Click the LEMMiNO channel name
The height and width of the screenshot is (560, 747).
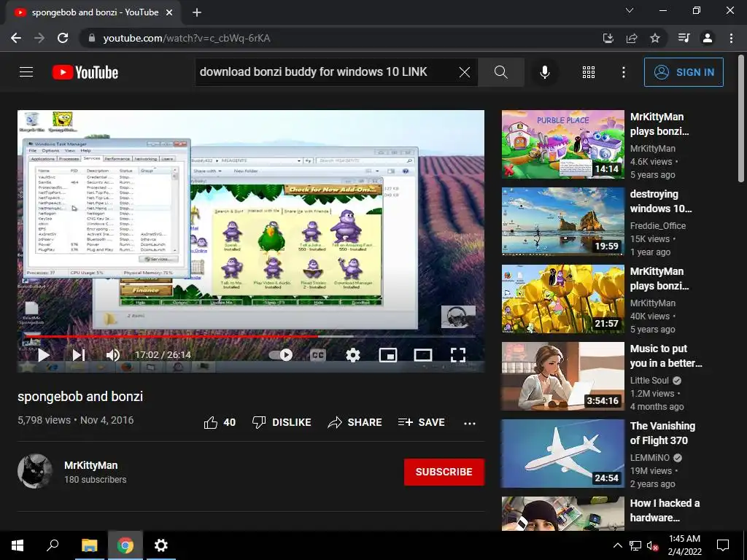pos(650,458)
